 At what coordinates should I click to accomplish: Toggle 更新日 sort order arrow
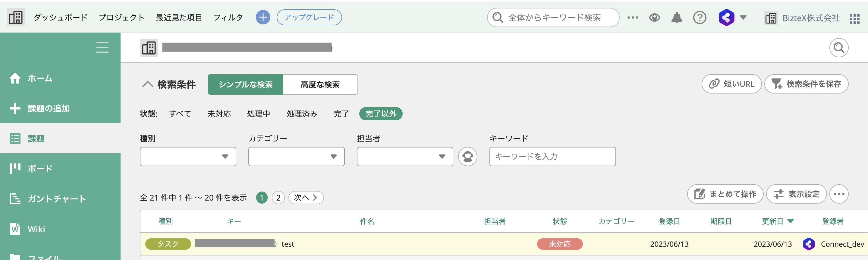tap(791, 221)
